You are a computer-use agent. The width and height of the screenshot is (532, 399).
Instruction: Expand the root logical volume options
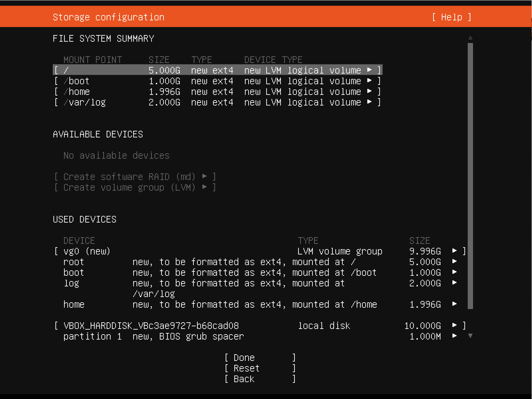click(454, 262)
